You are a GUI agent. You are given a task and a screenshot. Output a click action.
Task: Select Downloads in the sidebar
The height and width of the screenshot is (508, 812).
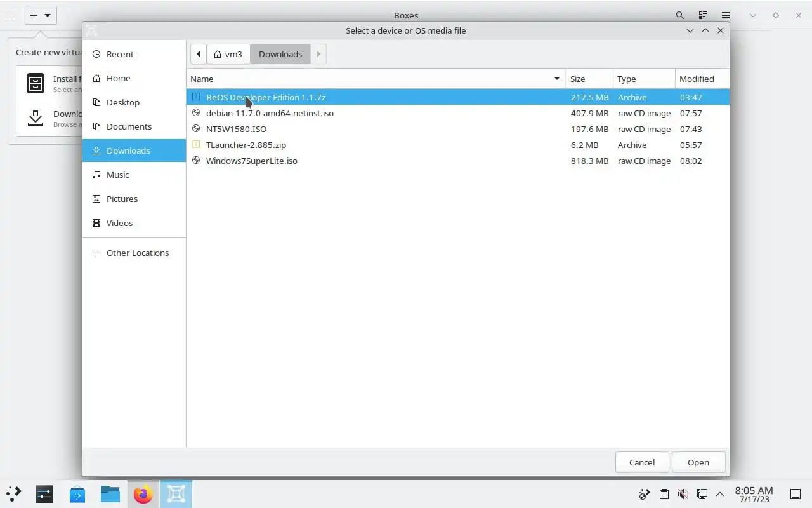coord(134,150)
